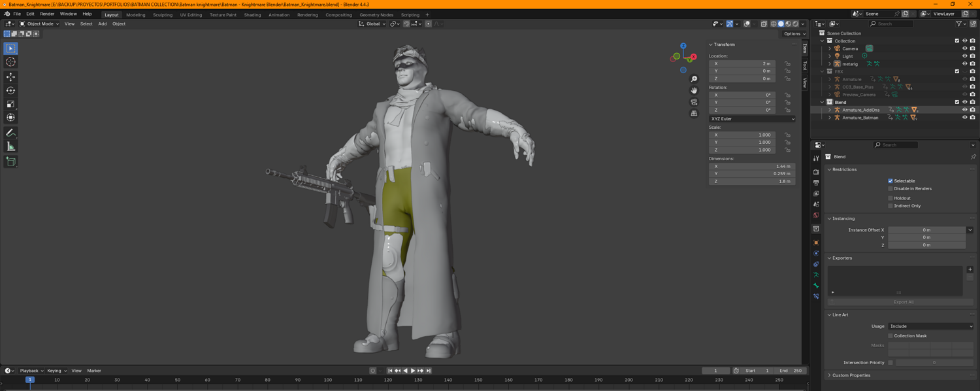Open the Object Constraints properties tab
Image resolution: width=980 pixels, height=391 pixels.
point(816,264)
